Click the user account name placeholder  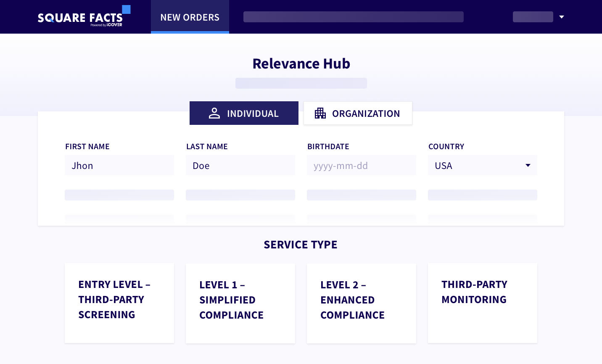(533, 17)
